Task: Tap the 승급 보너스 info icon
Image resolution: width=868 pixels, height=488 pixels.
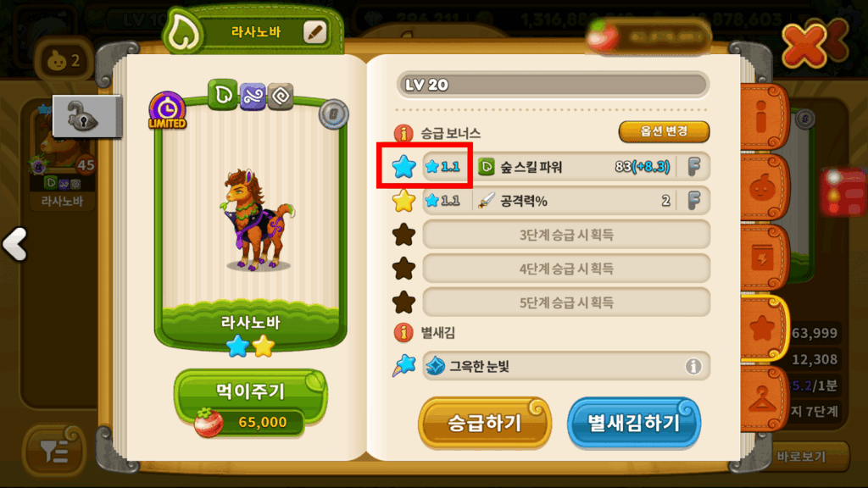Action: (403, 133)
